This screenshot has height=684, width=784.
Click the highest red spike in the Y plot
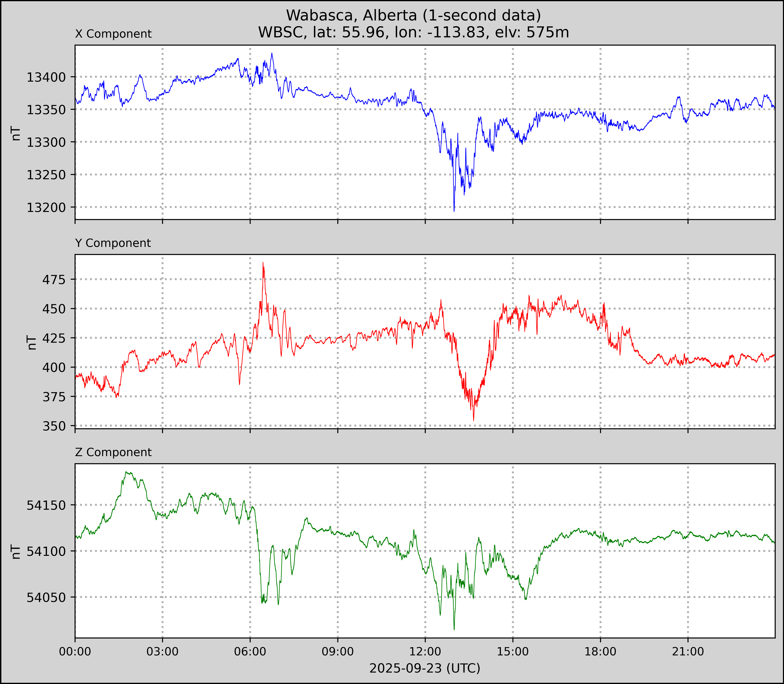click(263, 263)
